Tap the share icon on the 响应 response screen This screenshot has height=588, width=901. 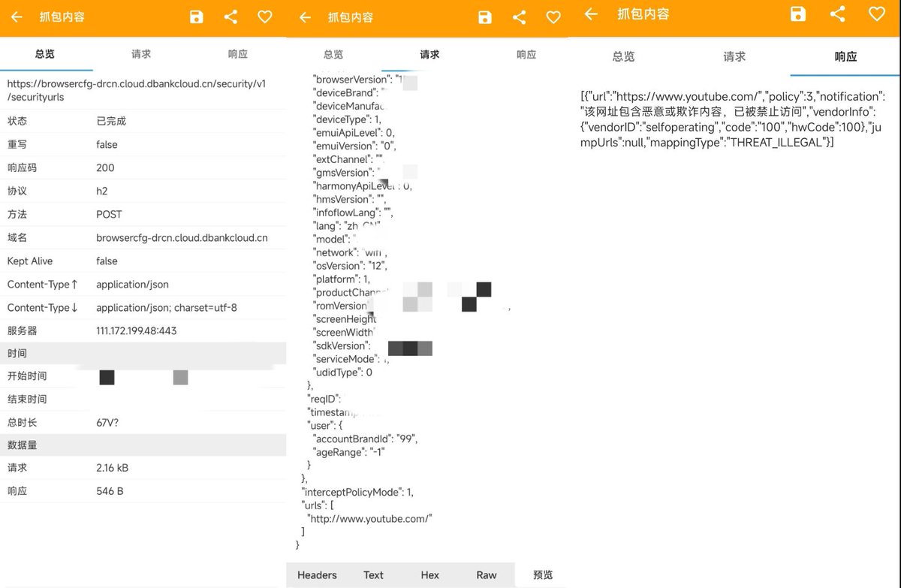[837, 14]
